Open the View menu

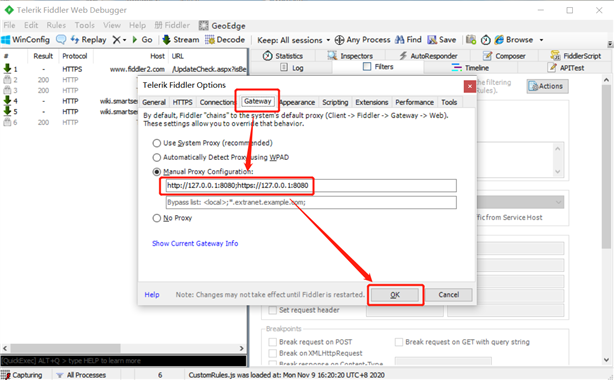click(112, 25)
